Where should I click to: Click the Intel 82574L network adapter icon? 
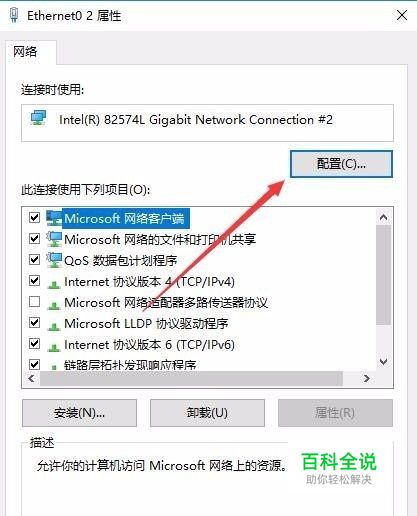pos(38,118)
